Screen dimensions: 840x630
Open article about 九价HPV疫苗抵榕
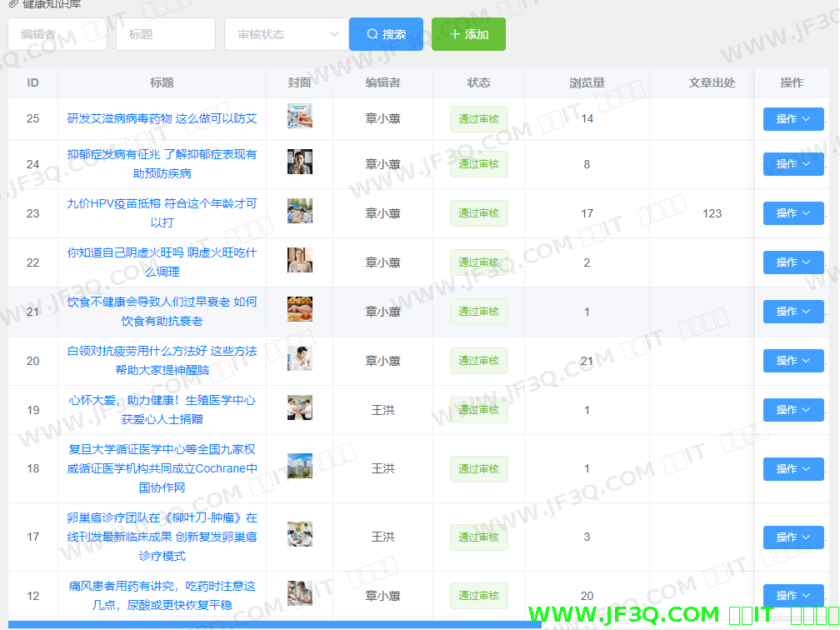(x=162, y=213)
